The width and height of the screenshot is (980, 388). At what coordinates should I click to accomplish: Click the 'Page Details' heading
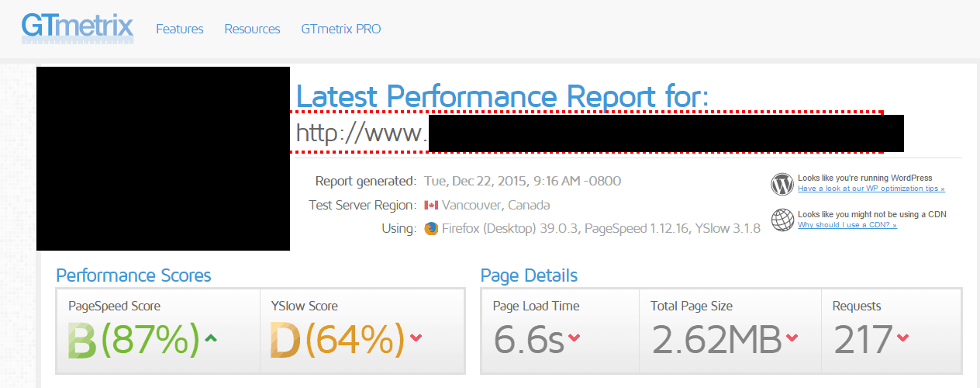click(x=529, y=275)
